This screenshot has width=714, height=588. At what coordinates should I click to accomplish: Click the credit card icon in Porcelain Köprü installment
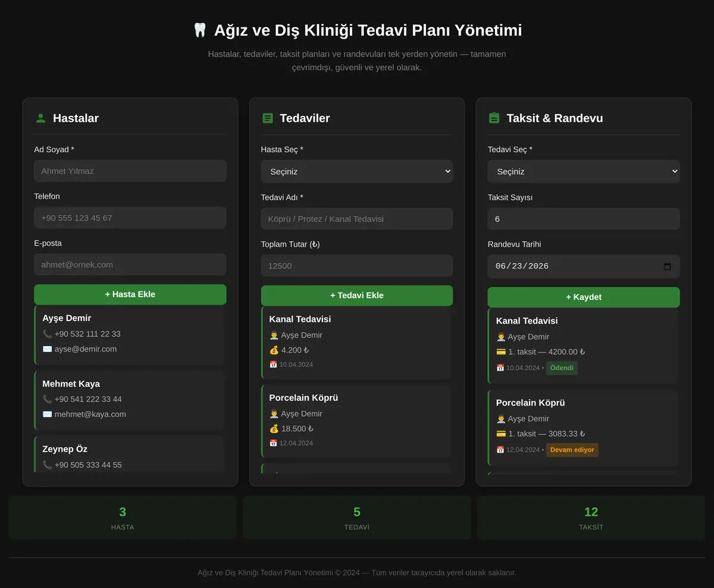coord(501,434)
